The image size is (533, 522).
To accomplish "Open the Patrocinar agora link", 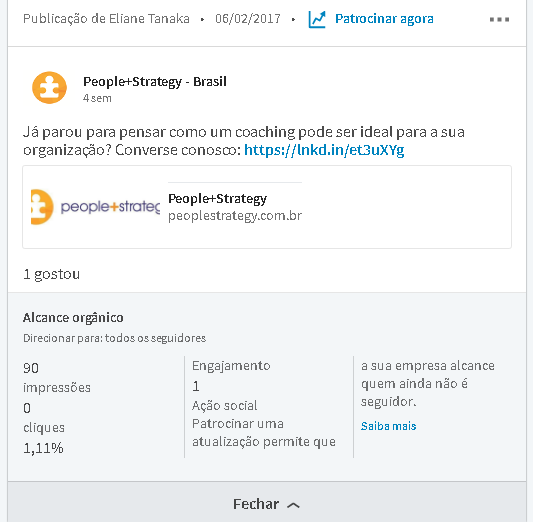I will click(384, 19).
